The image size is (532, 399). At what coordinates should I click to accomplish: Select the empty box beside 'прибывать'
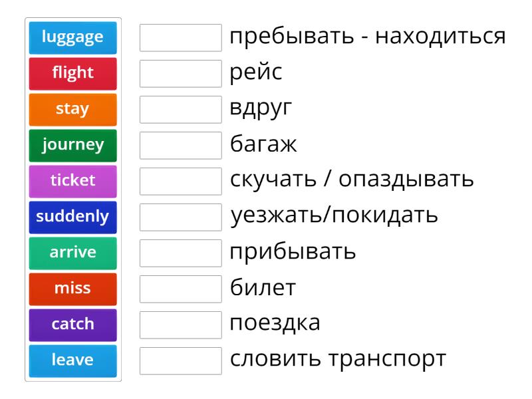click(x=181, y=253)
